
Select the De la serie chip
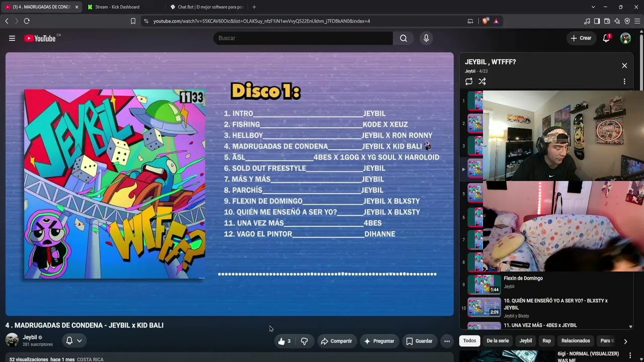tap(498, 341)
